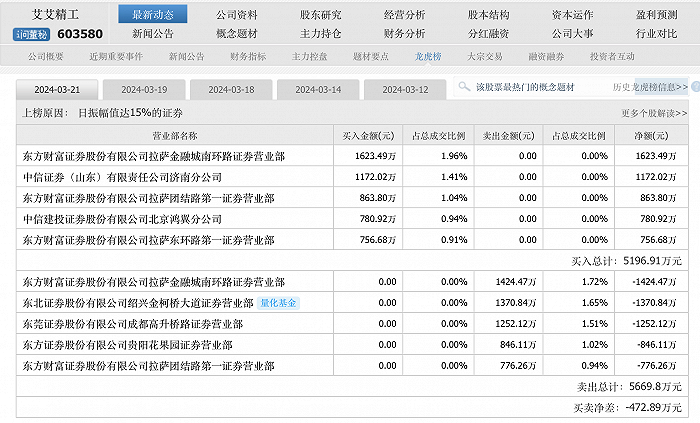
Task: Click 东方财富证券拉萨东环路第一证券营业部 row name
Action: (149, 240)
